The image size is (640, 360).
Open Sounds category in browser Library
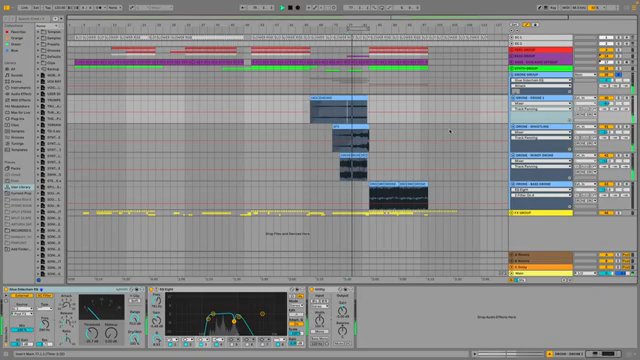coord(16,76)
